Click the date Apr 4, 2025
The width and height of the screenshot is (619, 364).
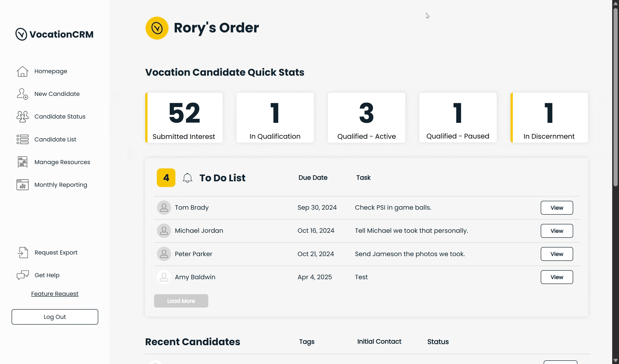315,277
